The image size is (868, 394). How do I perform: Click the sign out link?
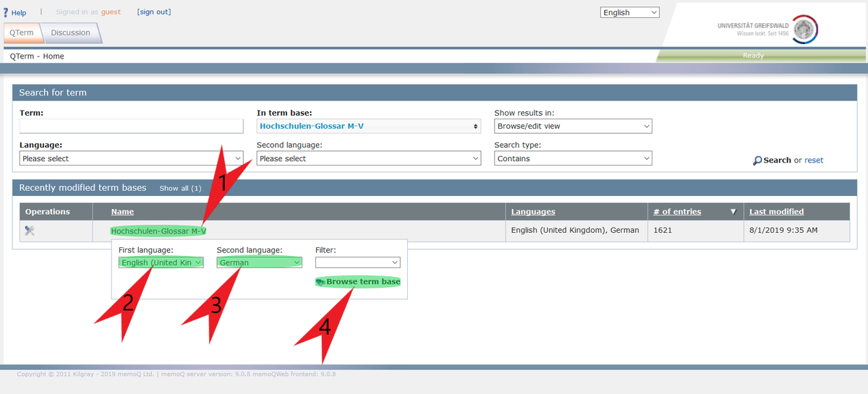tap(153, 12)
